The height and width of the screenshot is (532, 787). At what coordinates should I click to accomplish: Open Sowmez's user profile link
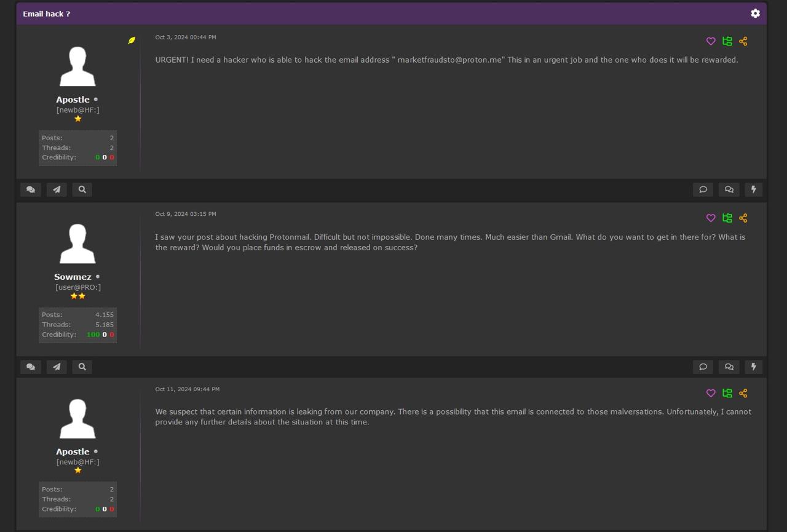73,277
